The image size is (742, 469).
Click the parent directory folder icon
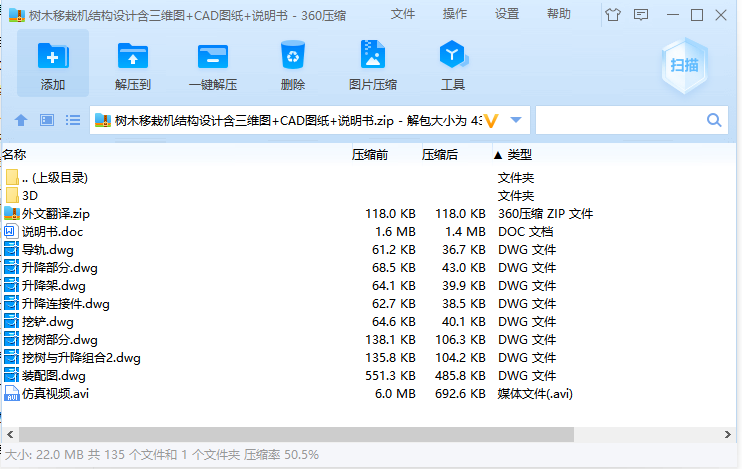[12, 177]
